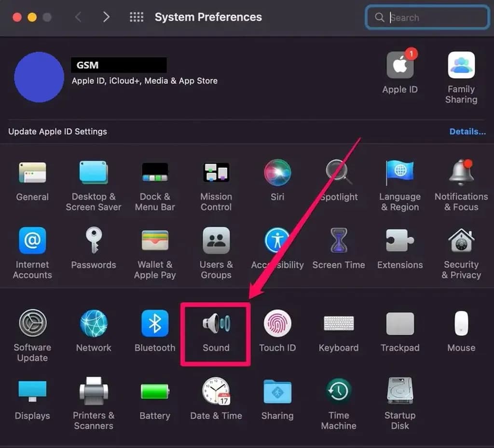
Task: Launch Touch ID settings
Action: click(x=277, y=324)
